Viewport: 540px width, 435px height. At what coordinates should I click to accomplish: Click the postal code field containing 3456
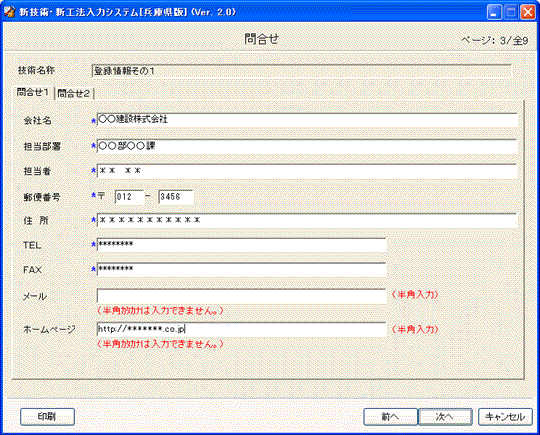[176, 197]
